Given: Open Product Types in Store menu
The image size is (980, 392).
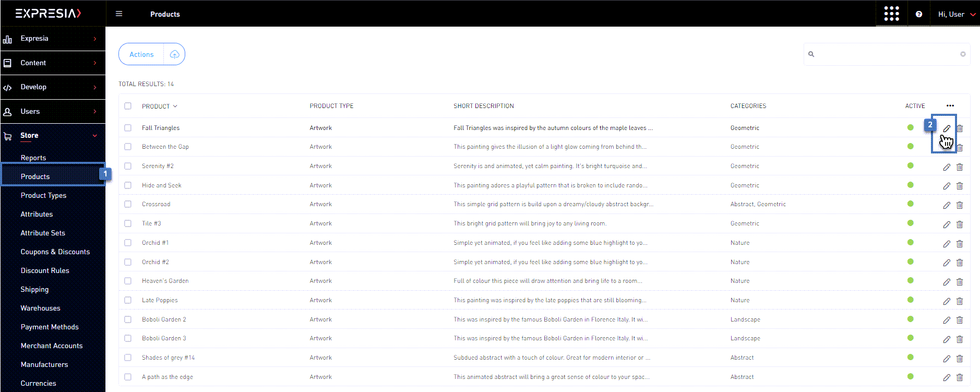Looking at the screenshot, I should tap(43, 195).
